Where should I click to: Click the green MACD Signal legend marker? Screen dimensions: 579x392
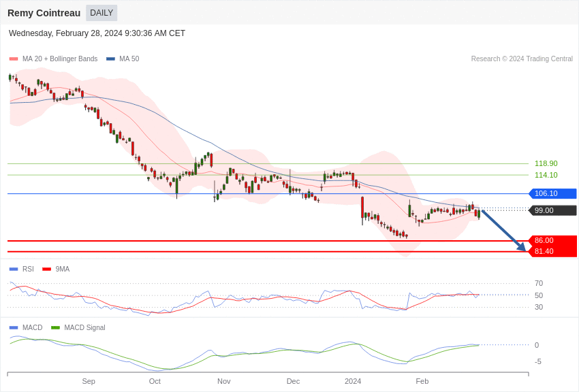[55, 328]
